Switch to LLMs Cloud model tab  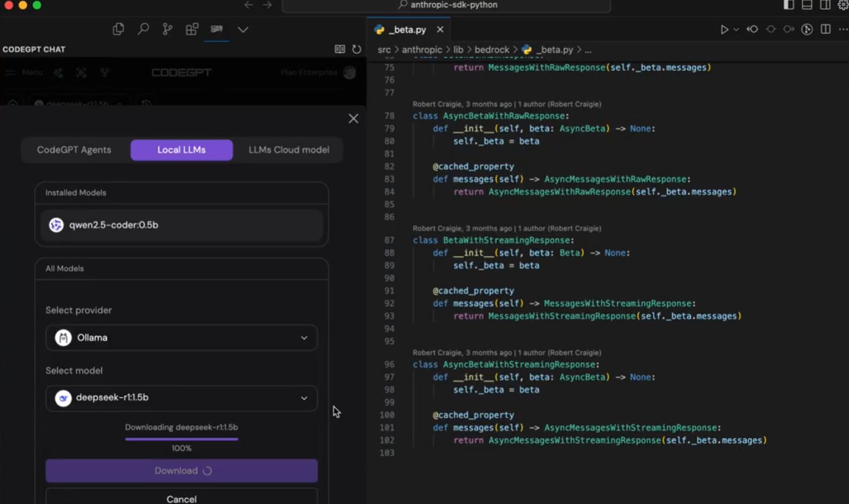[x=289, y=150]
